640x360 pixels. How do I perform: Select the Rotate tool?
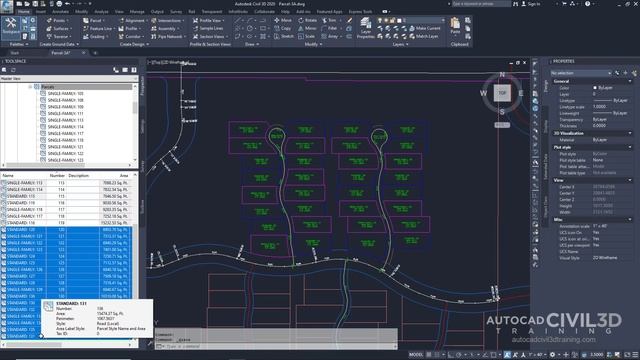[x=307, y=20]
